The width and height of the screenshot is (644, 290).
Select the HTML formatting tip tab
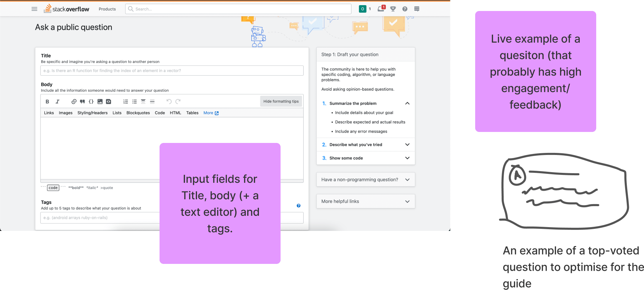pyautogui.click(x=175, y=113)
